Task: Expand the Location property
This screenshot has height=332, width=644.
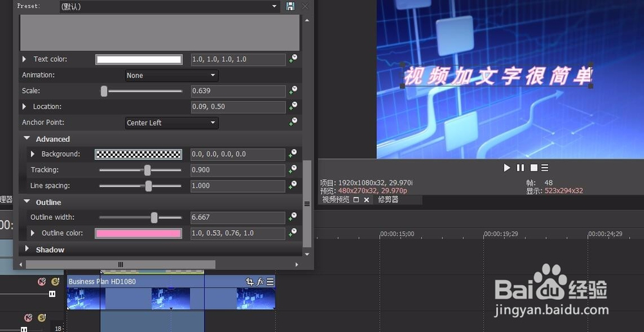Action: click(x=24, y=106)
